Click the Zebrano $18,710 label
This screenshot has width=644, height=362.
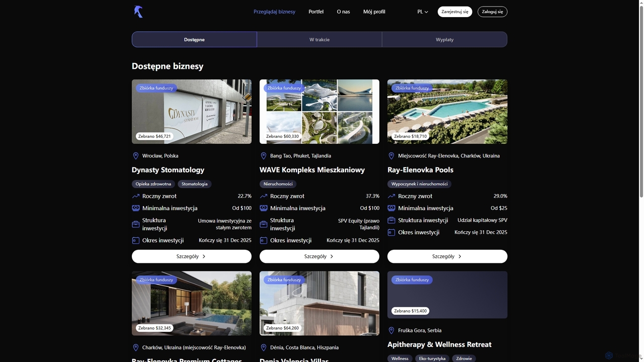pos(410,136)
